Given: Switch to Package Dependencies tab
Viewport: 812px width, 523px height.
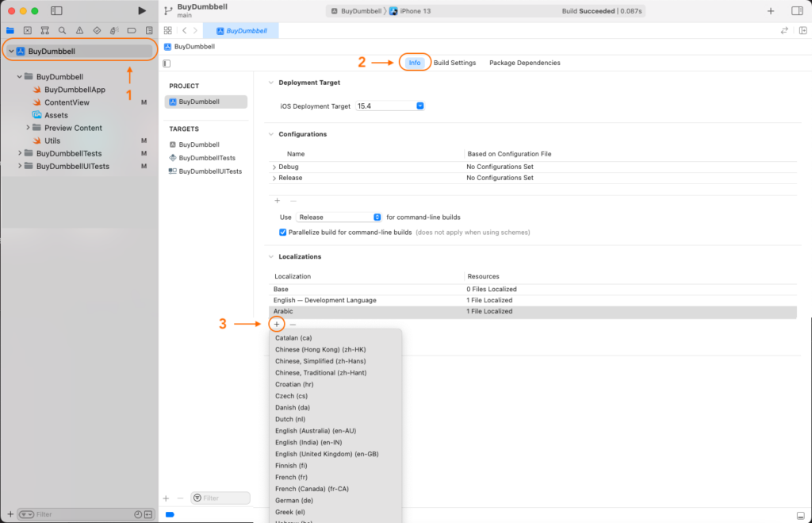Looking at the screenshot, I should click(x=525, y=63).
